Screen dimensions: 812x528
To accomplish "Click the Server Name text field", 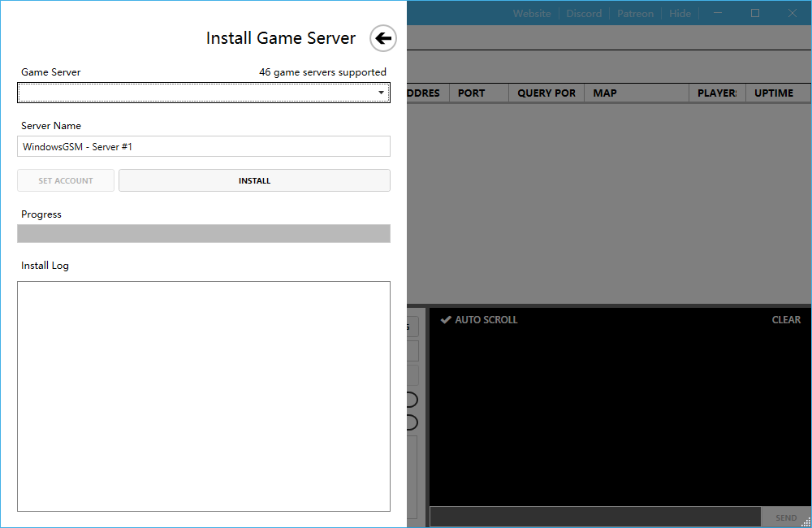I will (x=203, y=146).
